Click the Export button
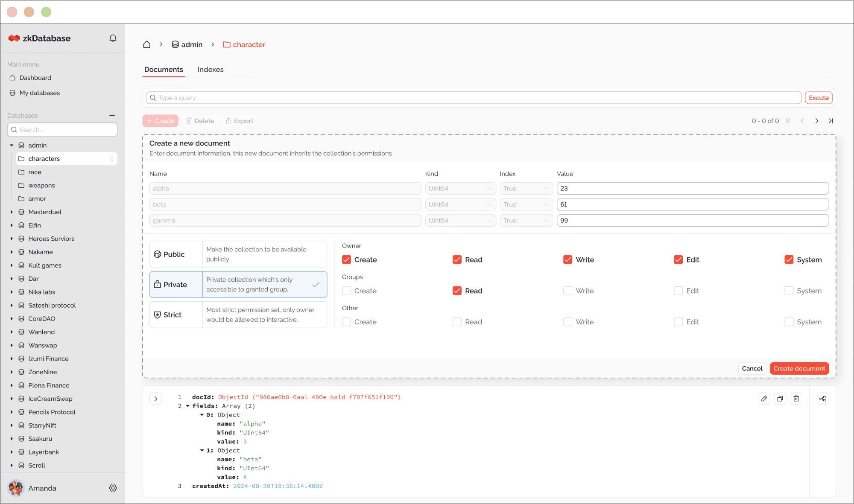 [239, 121]
